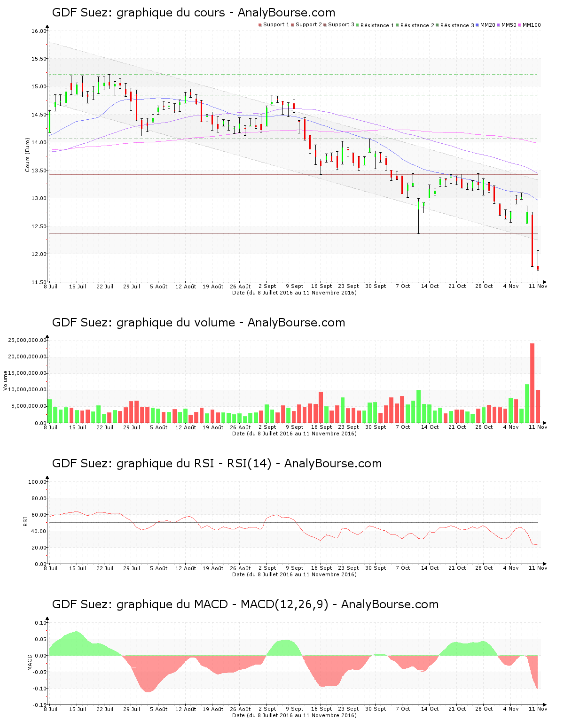
Task: Click the 'Volume' y-axis label
Action: [x=6, y=380]
